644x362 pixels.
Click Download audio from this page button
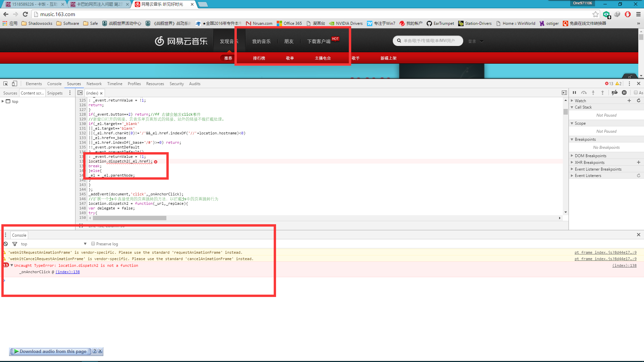pyautogui.click(x=50, y=351)
